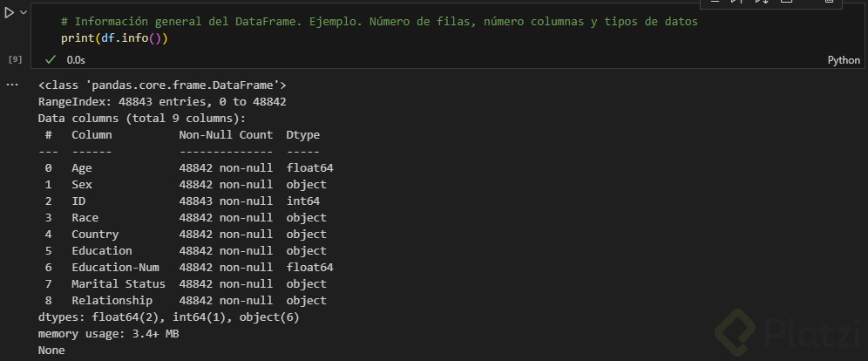Change the cell language mode from Python

coord(843,60)
